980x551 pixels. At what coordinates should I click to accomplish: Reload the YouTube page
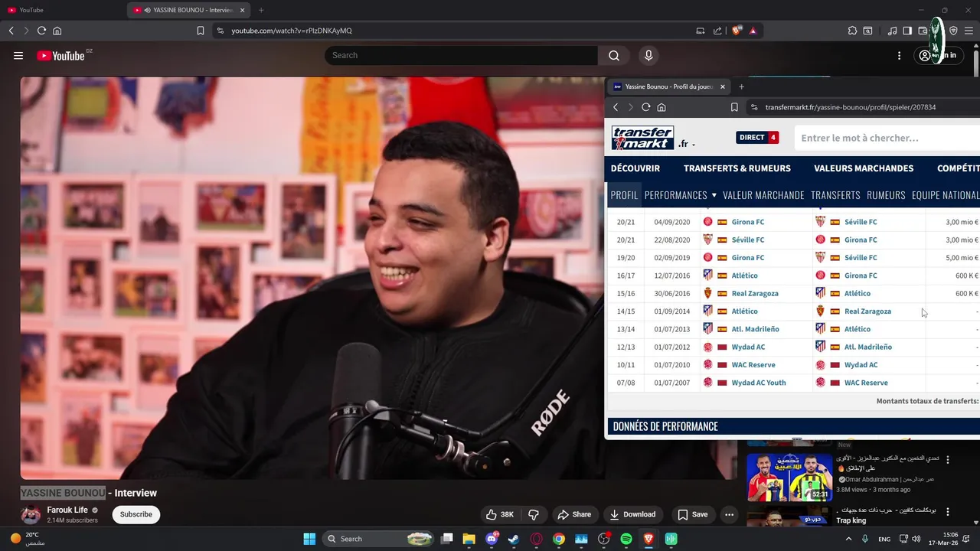[x=41, y=31]
